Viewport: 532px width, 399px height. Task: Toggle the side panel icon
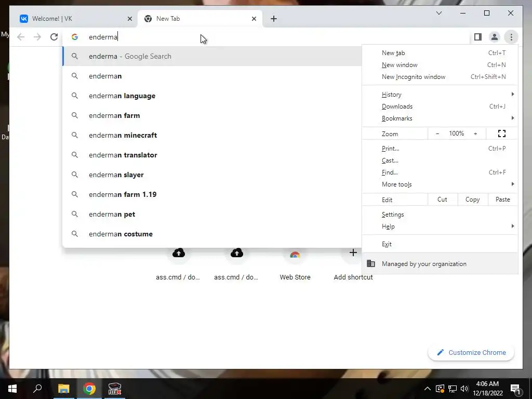(478, 37)
